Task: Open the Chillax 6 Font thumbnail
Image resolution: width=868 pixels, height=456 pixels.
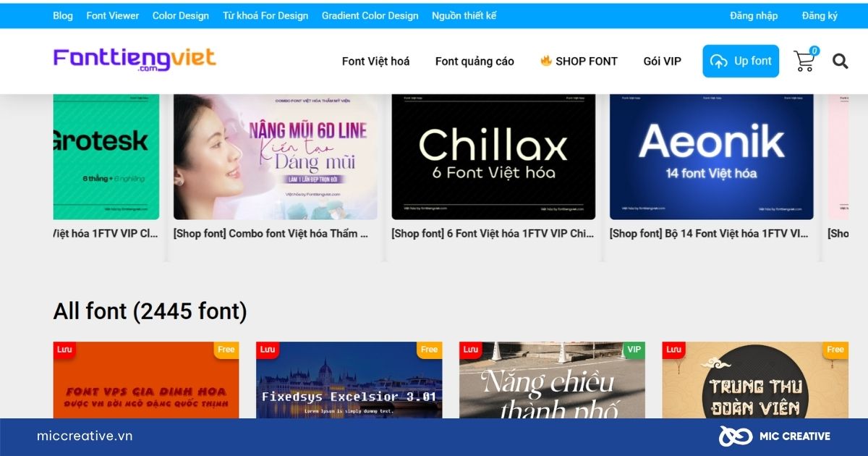Action: 493,156
